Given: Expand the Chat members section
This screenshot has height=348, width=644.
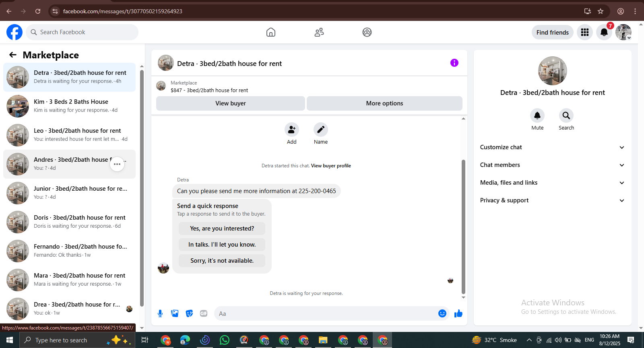Looking at the screenshot, I should tap(552, 165).
